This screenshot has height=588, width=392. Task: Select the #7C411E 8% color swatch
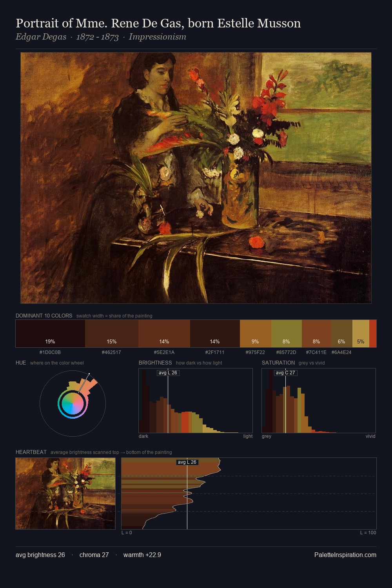point(316,334)
